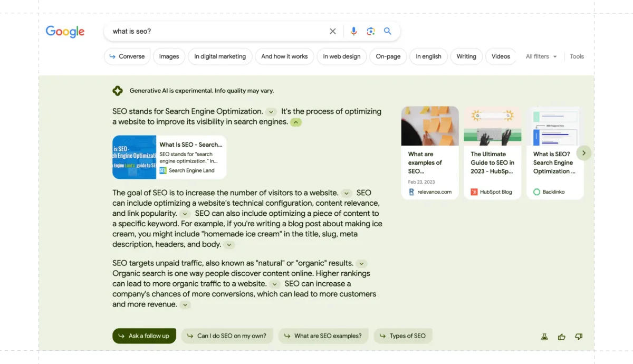Click the HubSpot card keyboard thumbnail
The width and height of the screenshot is (633, 364).
click(x=493, y=126)
